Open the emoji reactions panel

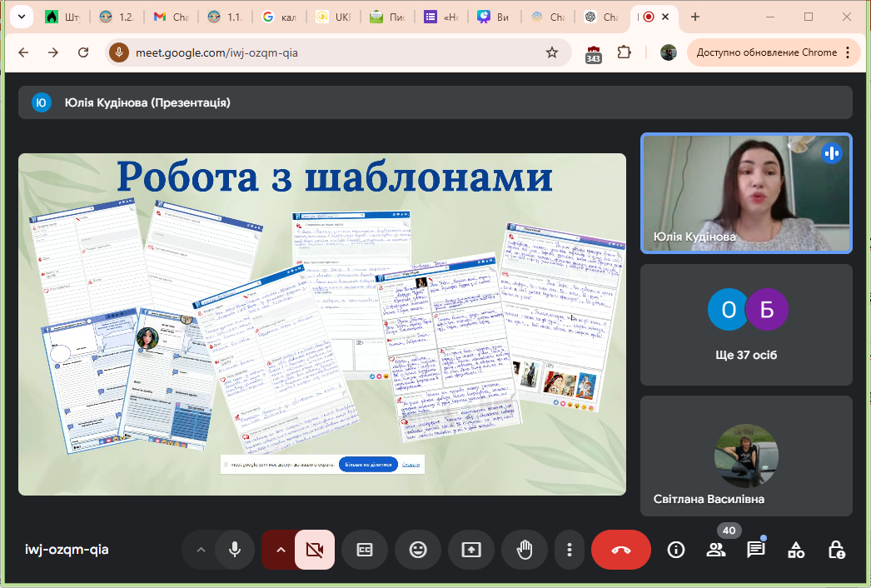point(418,550)
